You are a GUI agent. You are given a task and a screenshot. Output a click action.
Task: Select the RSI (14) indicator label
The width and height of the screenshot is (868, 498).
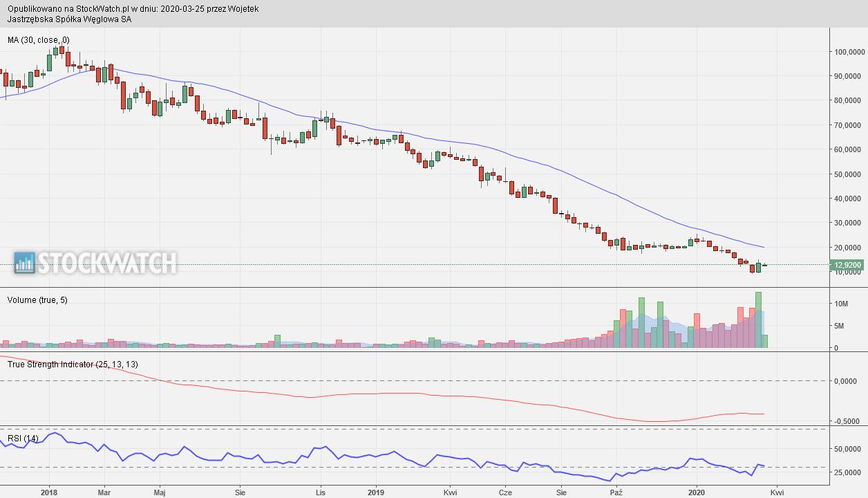coord(23,439)
